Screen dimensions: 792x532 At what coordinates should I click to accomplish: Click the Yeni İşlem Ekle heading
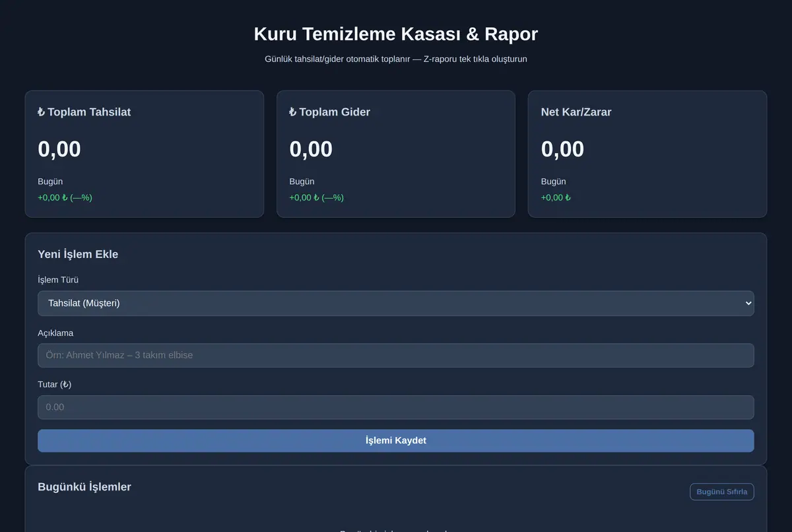pyautogui.click(x=78, y=254)
